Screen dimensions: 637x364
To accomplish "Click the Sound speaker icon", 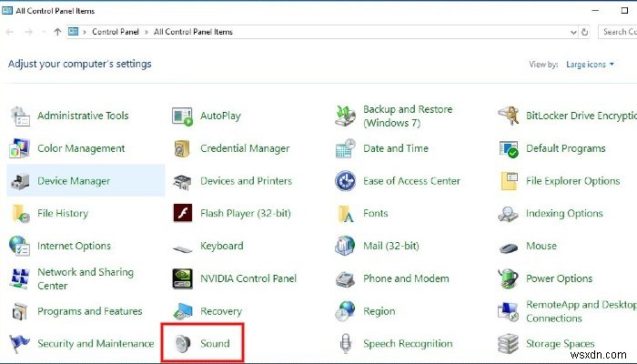I will pos(182,344).
